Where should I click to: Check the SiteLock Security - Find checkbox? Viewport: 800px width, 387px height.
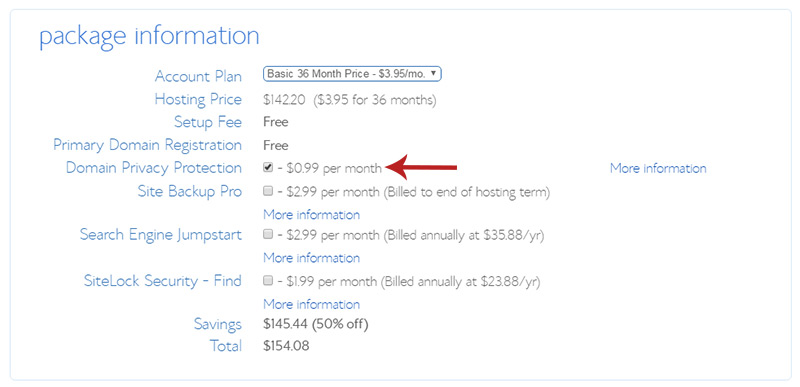tap(268, 280)
